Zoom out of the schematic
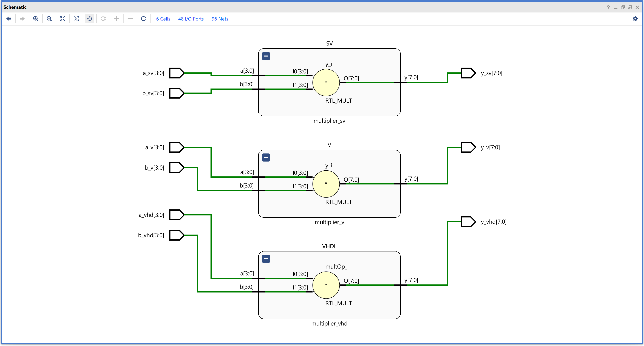The height and width of the screenshot is (346, 644). click(49, 19)
